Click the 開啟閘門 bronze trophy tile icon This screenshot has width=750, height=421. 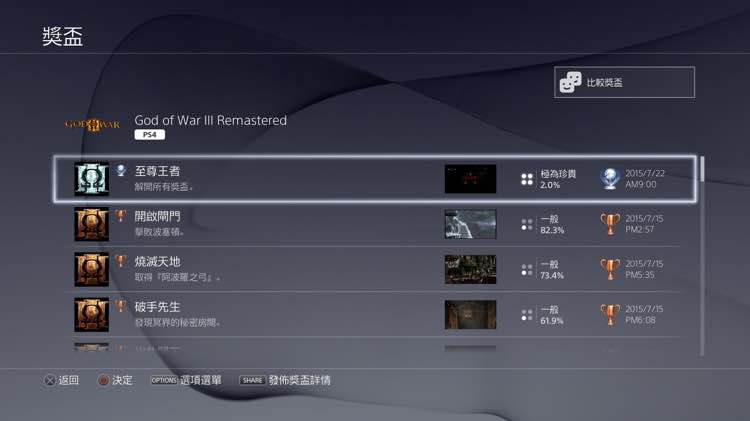91,224
